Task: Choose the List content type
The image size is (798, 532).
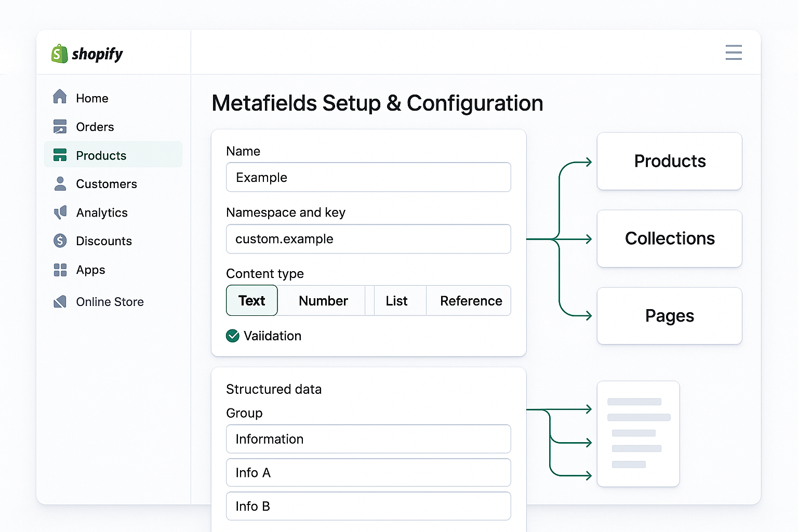Action: tap(396, 300)
